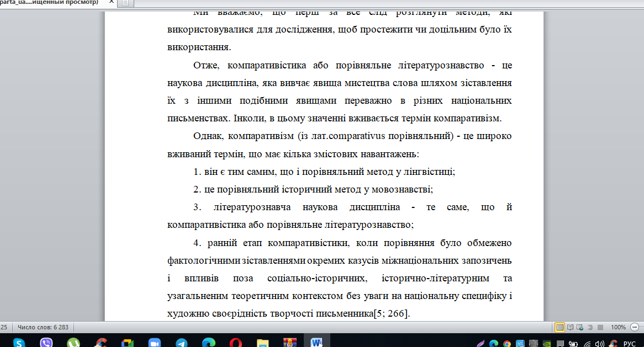
Task: Click the citation '[5; 266]'
Action: click(x=390, y=313)
